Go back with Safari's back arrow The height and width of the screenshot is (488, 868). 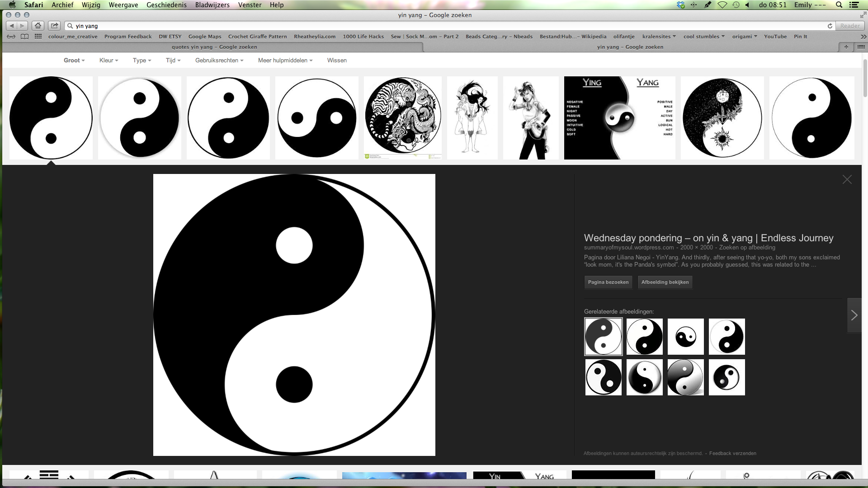tap(12, 26)
